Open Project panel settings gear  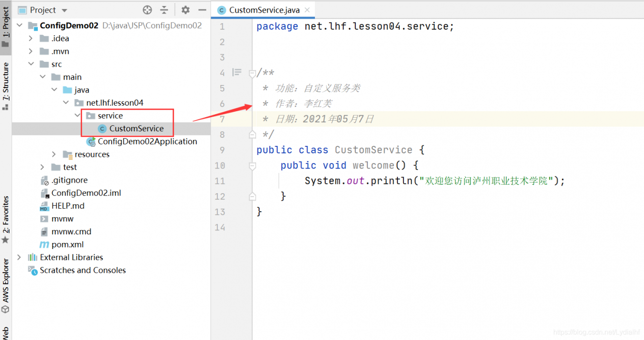coord(186,10)
